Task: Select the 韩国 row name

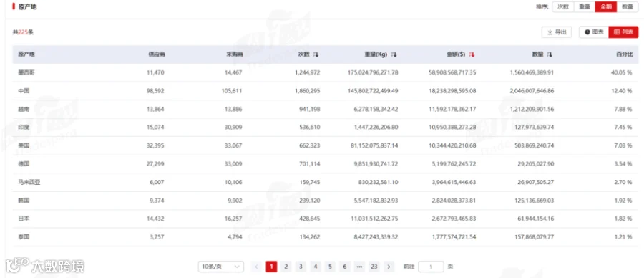Action: (x=24, y=201)
